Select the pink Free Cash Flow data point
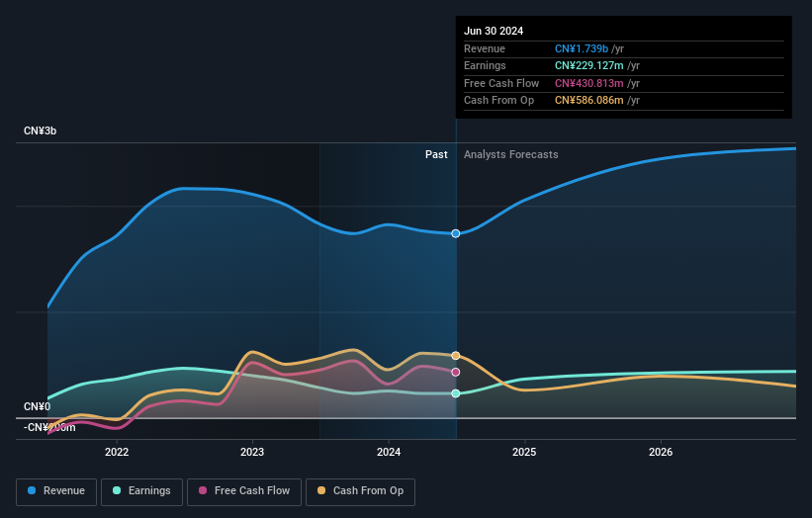Screen dimensions: 812x518 (x=456, y=372)
